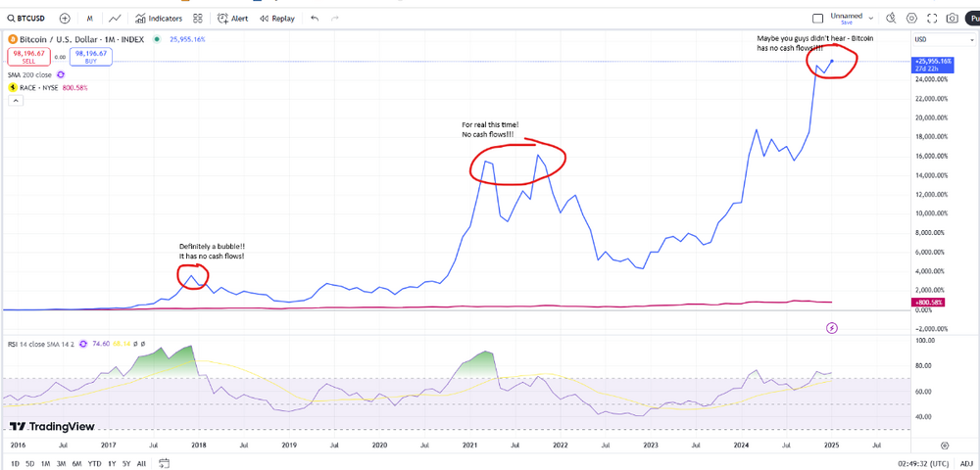Click the TradingView logo
This screenshot has width=980, height=470.
coord(52,427)
